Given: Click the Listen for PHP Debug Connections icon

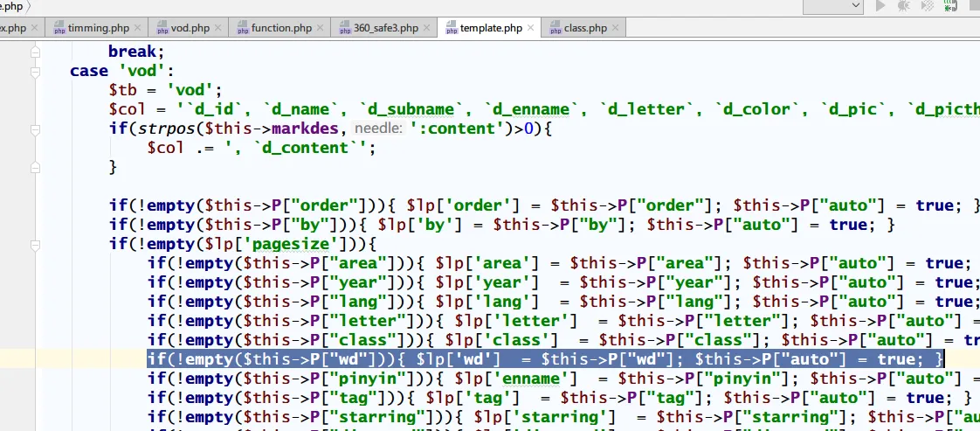Looking at the screenshot, I should [x=949, y=6].
